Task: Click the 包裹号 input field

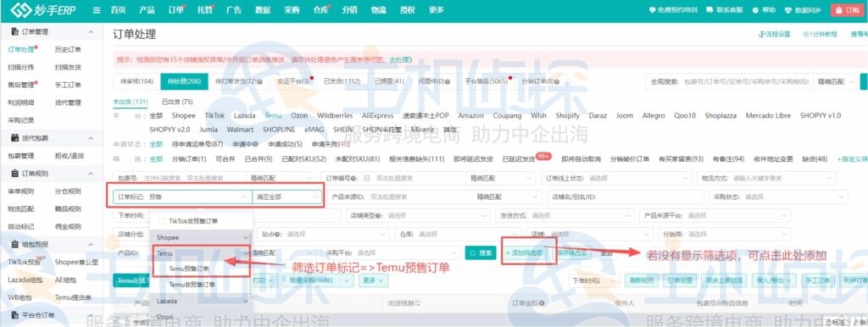Action: pos(181,179)
